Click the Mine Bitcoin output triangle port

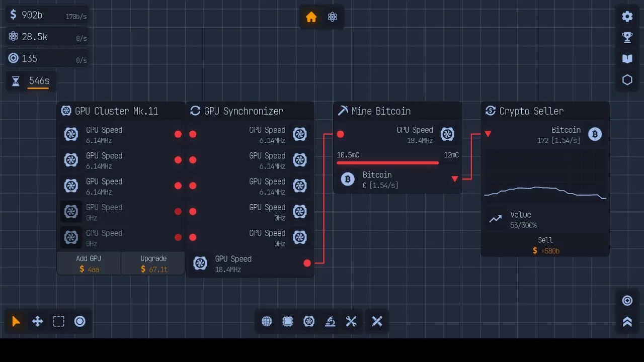(x=455, y=179)
